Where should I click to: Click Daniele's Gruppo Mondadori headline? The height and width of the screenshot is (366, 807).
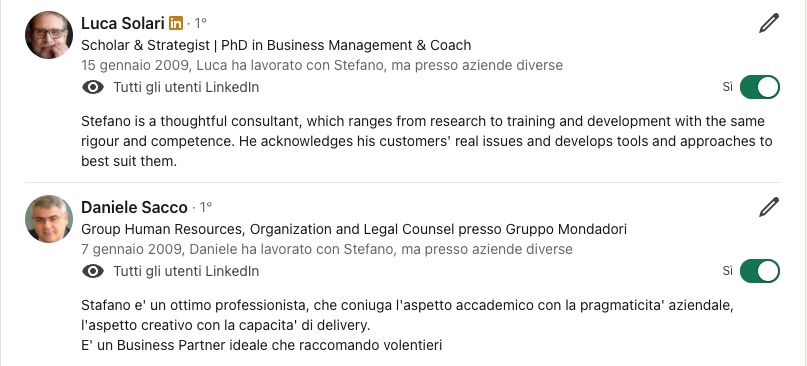[x=354, y=229]
